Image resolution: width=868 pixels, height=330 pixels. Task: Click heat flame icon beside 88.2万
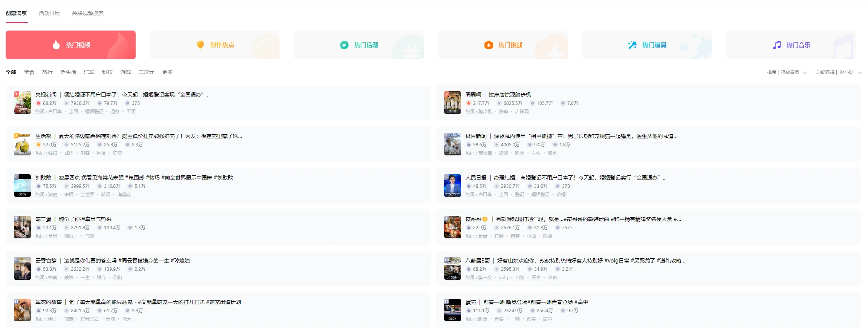(x=38, y=103)
